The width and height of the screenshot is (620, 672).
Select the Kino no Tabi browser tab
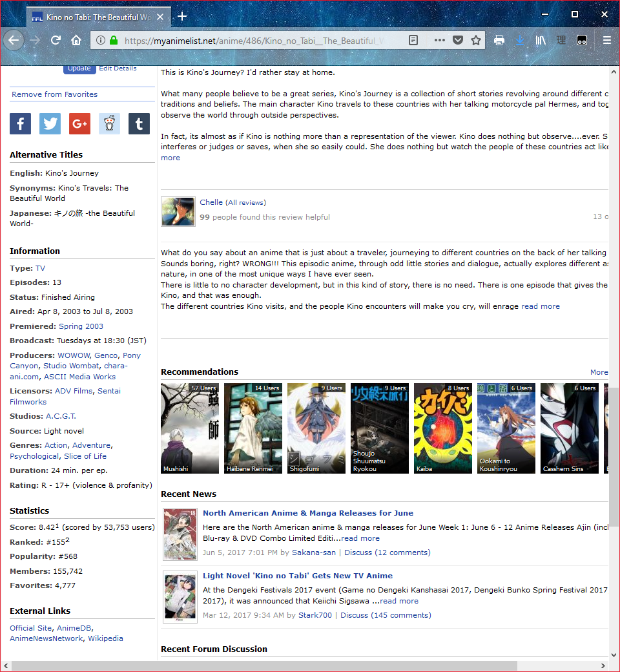[x=97, y=16]
